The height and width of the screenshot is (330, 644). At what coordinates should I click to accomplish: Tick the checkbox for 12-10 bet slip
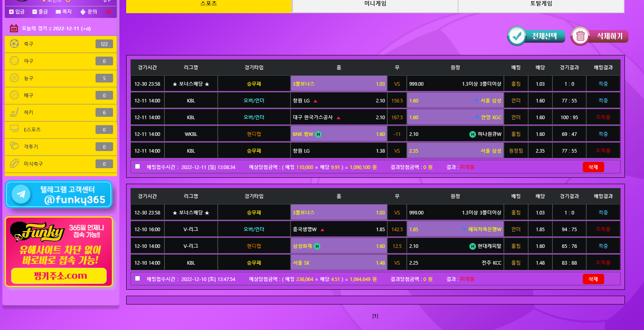137,279
